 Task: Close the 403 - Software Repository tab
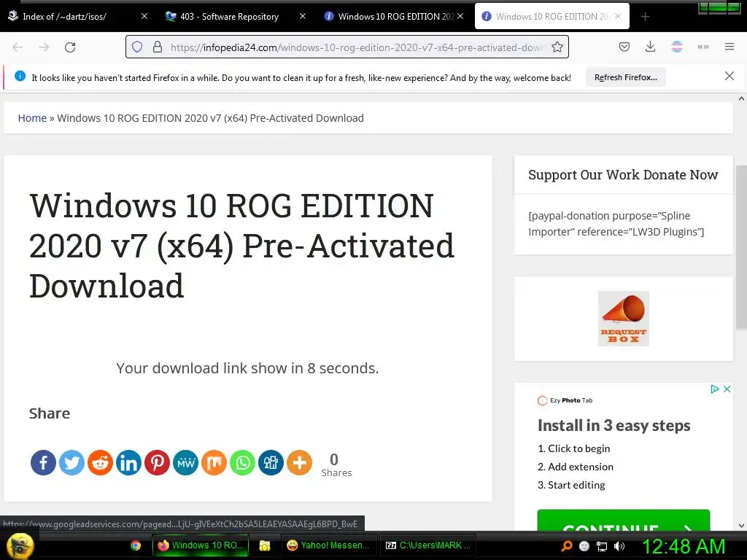pyautogui.click(x=303, y=16)
